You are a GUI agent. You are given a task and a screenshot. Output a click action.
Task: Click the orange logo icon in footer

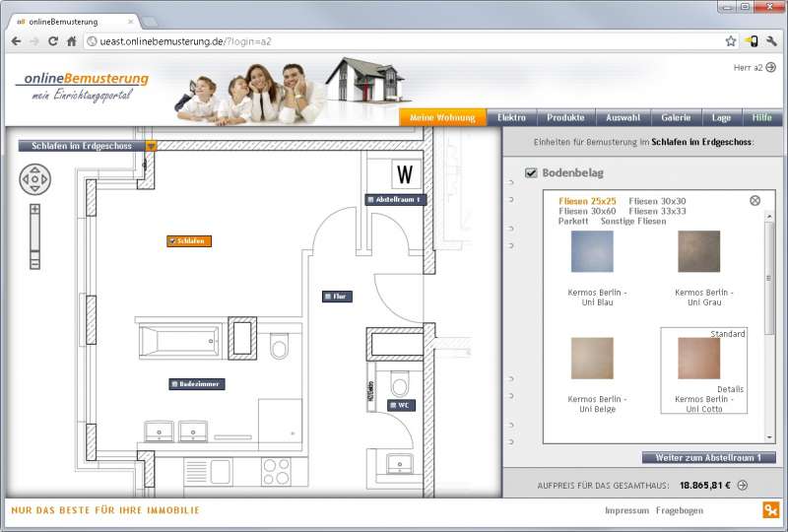coord(770,509)
